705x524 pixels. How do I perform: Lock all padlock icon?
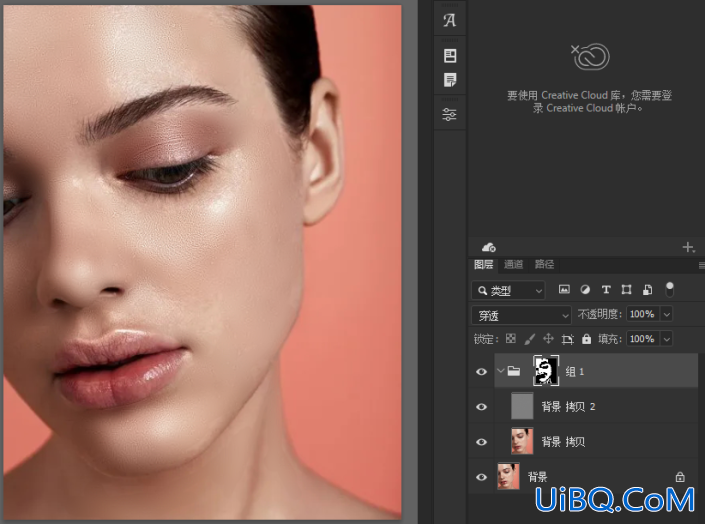(586, 338)
